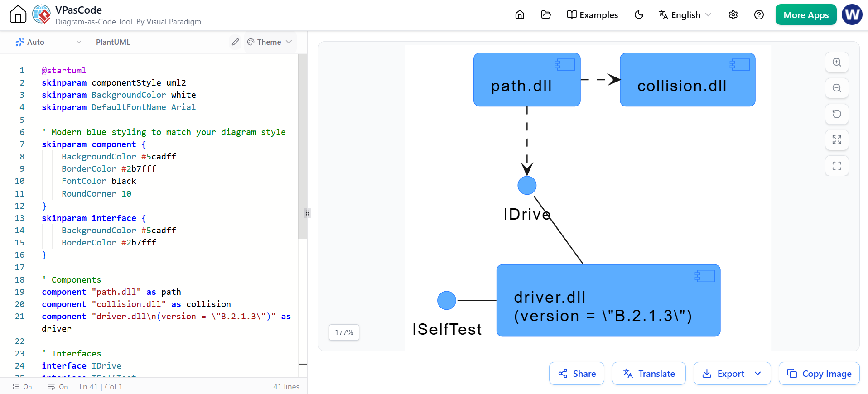Image resolution: width=868 pixels, height=394 pixels.
Task: Click the VPasCode logo icon
Action: click(42, 14)
